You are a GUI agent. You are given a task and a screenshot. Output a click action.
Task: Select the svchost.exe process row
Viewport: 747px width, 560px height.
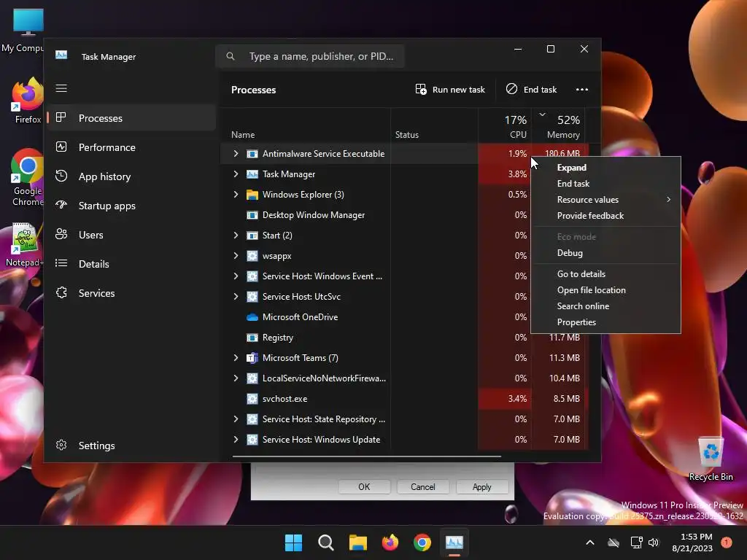pos(404,399)
